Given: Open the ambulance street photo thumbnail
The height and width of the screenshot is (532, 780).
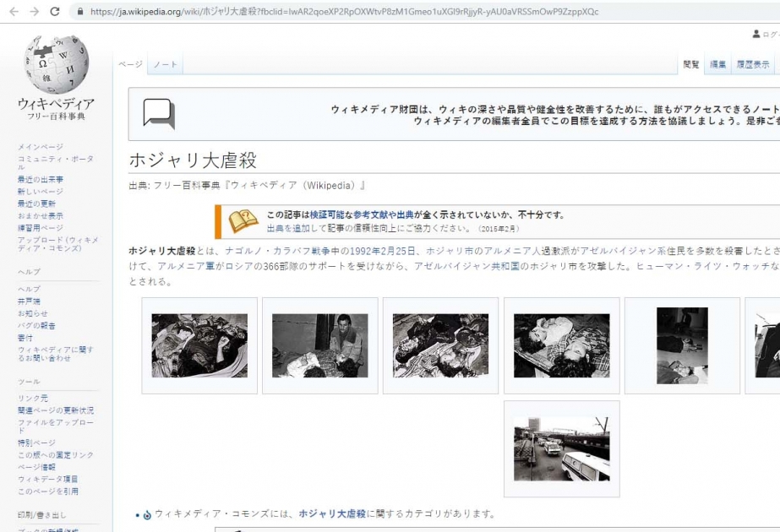Looking at the screenshot, I should click(x=562, y=449).
